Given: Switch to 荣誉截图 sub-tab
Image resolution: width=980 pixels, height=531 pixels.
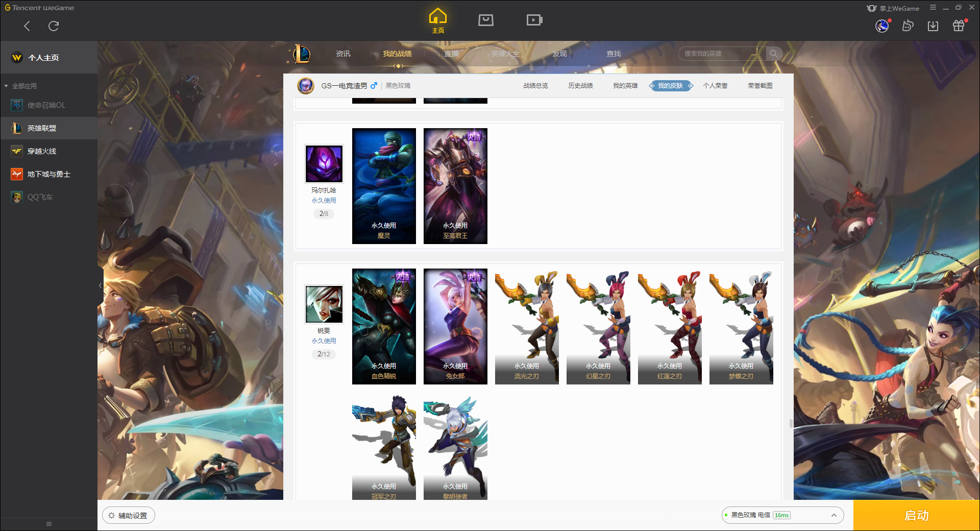Looking at the screenshot, I should click(x=760, y=86).
